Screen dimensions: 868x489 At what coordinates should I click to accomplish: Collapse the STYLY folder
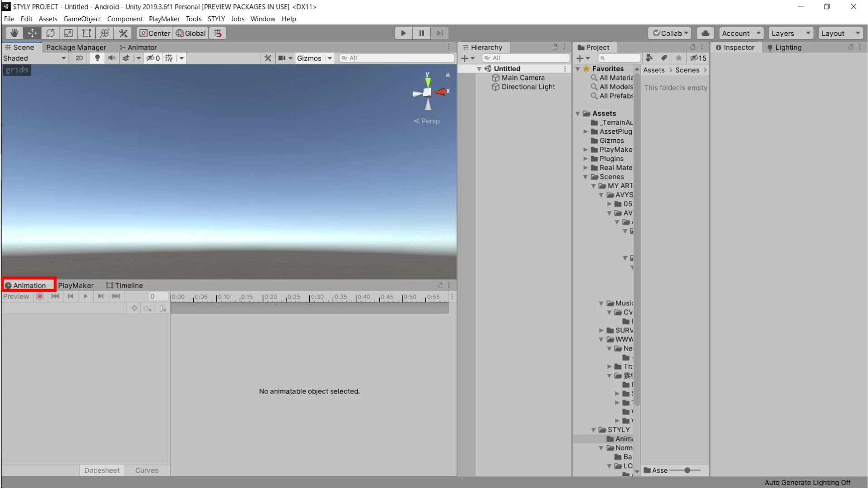click(593, 430)
